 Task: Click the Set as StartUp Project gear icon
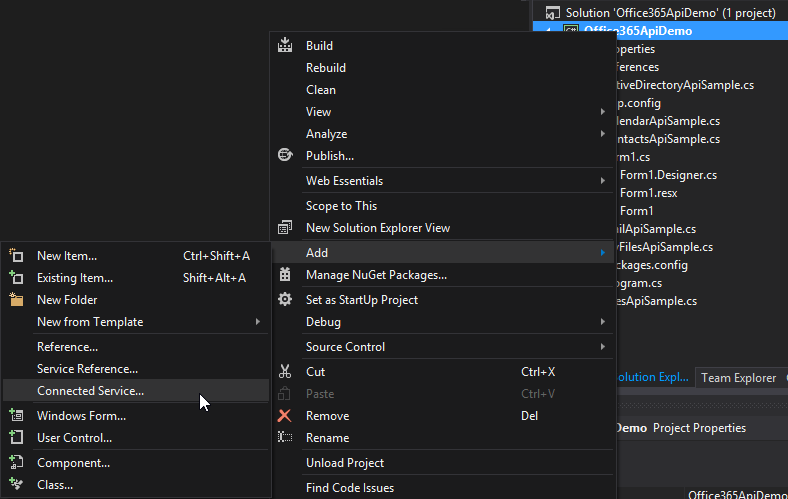coord(285,300)
